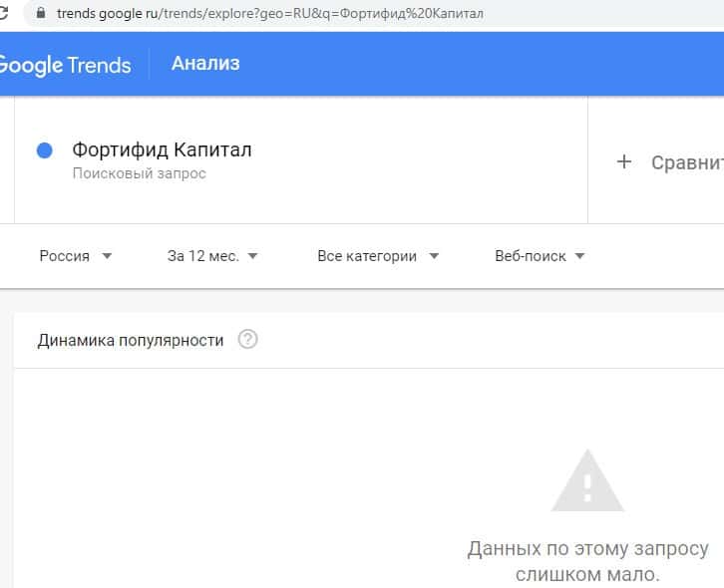Open the За 12 мес. time range dropdown
The height and width of the screenshot is (588, 724).
[x=212, y=256]
